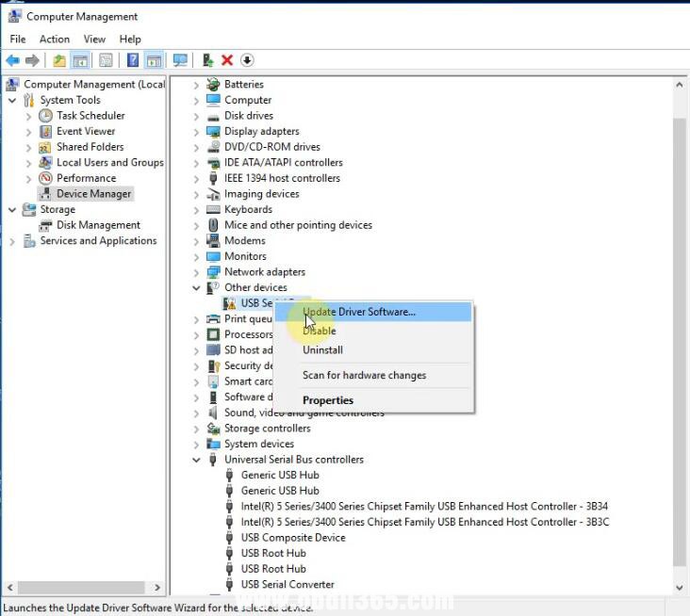
Task: Click the Keyboards category icon
Action: click(213, 209)
